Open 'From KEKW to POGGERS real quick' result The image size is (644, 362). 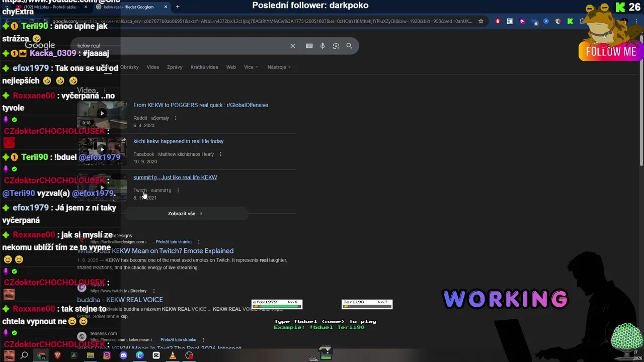coord(201,105)
